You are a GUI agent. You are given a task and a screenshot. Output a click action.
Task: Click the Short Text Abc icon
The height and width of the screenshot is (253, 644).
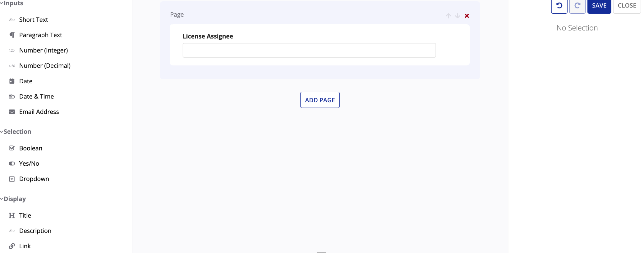point(12,20)
